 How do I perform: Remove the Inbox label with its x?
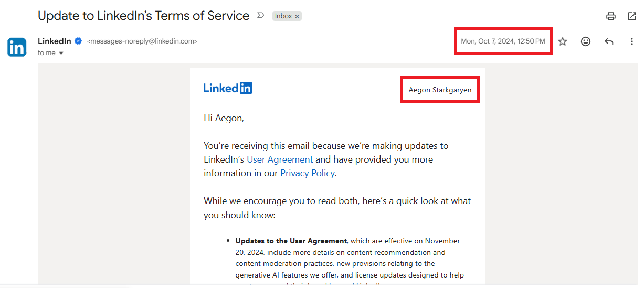pos(297,16)
